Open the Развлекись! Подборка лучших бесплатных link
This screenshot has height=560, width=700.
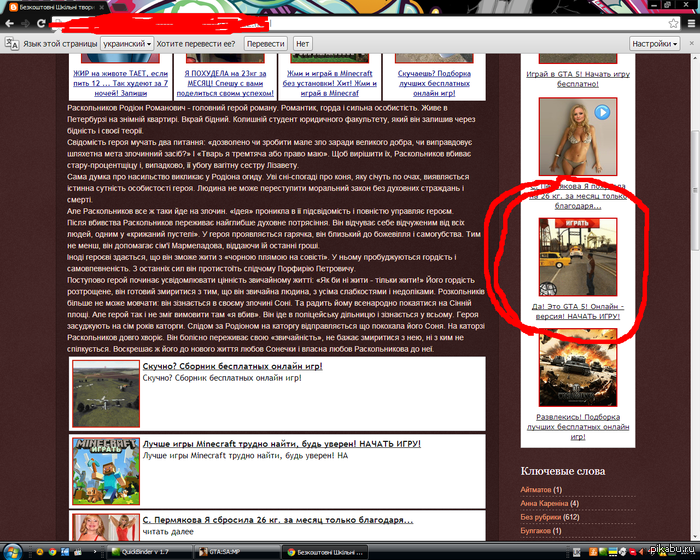tap(578, 426)
